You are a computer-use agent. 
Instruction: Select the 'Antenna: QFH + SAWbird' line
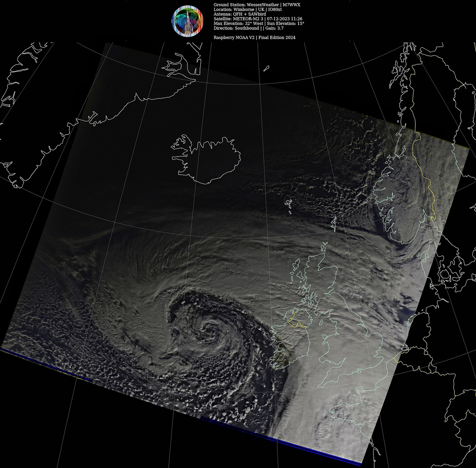(x=240, y=14)
